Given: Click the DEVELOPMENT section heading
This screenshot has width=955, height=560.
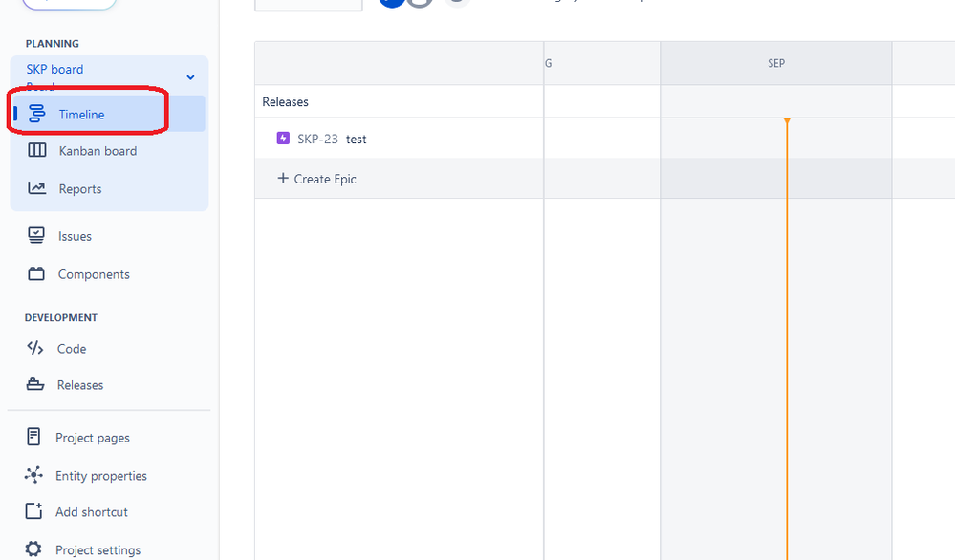Looking at the screenshot, I should coord(61,317).
